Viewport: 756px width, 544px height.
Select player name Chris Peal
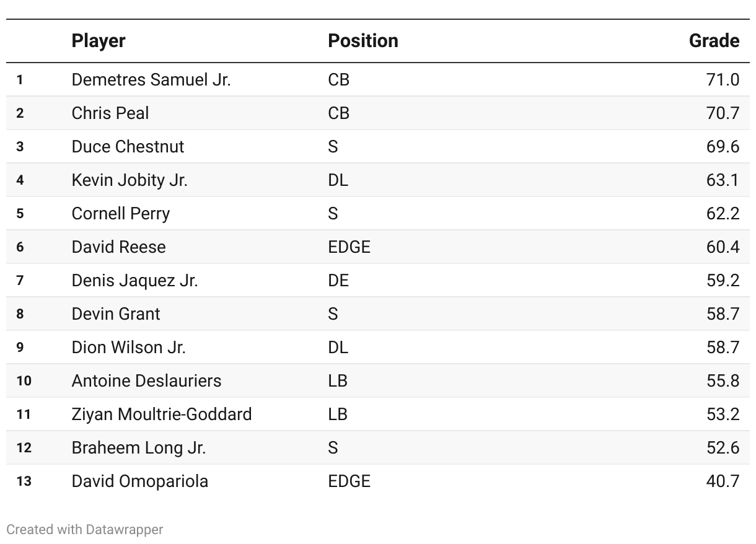point(110,113)
